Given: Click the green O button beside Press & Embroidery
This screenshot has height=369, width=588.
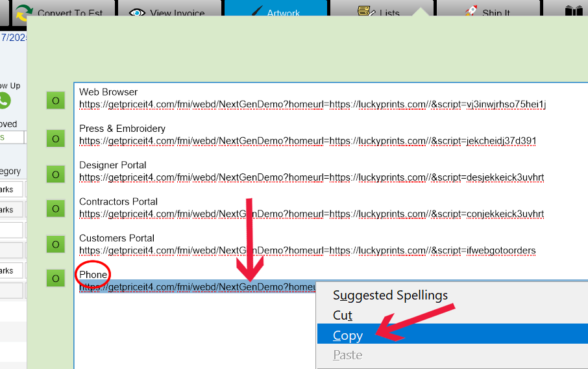Looking at the screenshot, I should [56, 138].
